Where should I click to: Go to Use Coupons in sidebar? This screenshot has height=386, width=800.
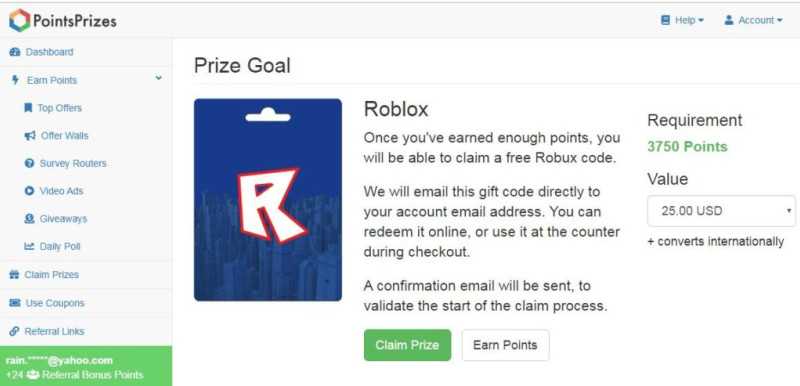click(x=55, y=303)
